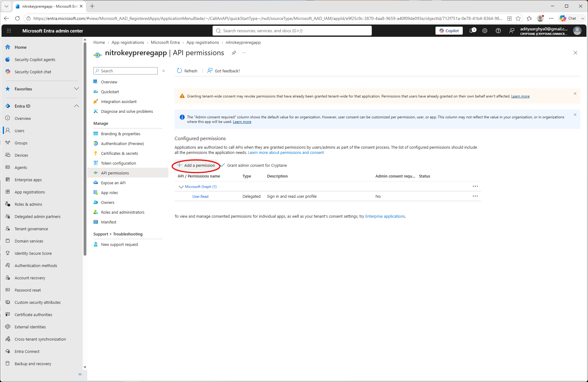Open more actions for User.Read row
This screenshot has width=588, height=382.
coord(475,196)
